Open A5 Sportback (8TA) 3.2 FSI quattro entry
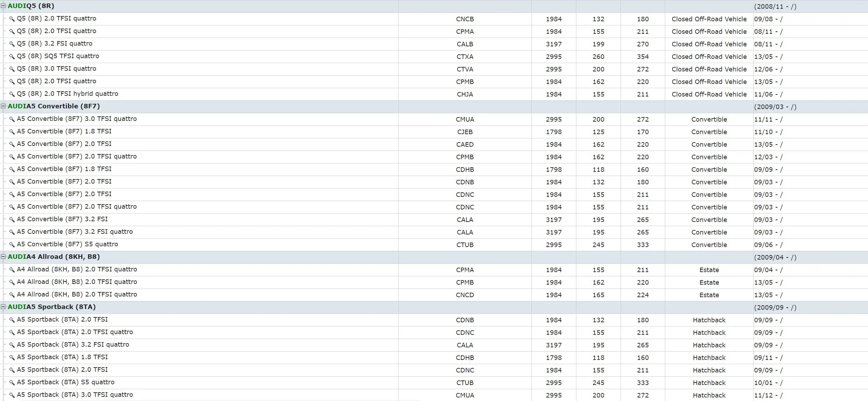This screenshot has height=401, width=868. 73,345
